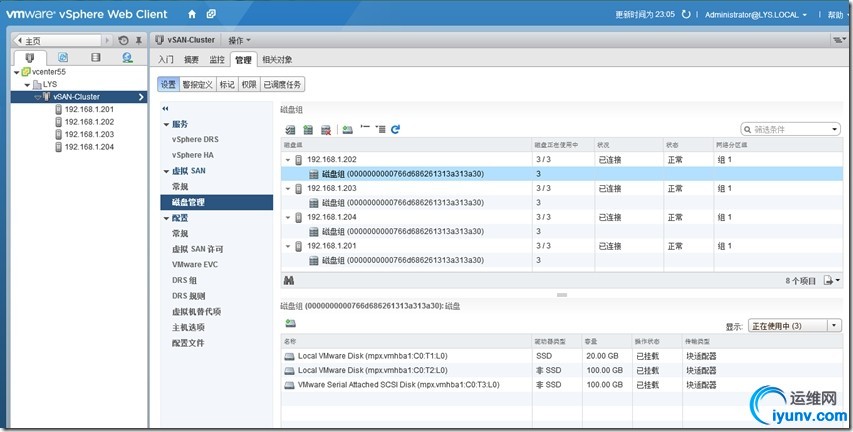Switch to Networking inventory tab icon
Viewport: 853px width, 432px height.
[x=127, y=57]
